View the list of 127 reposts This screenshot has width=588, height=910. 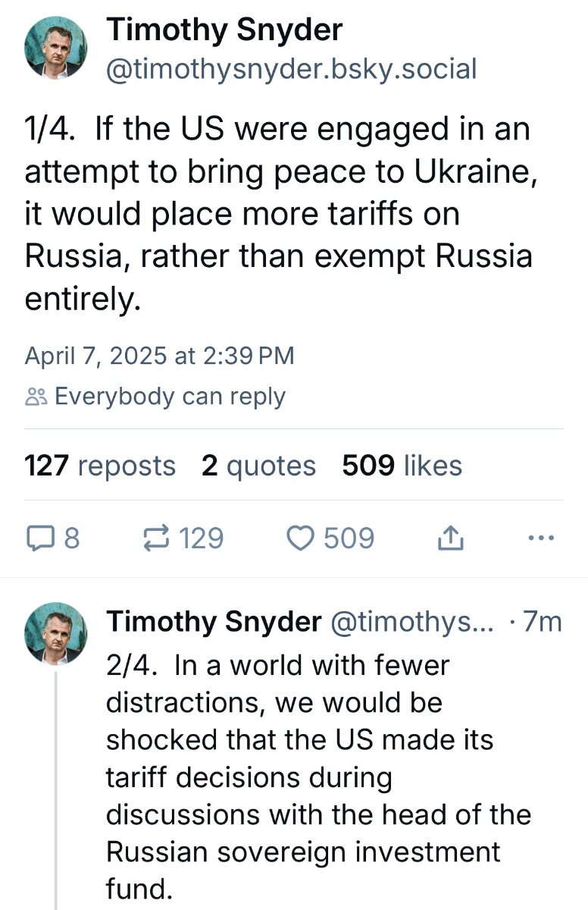click(x=100, y=466)
